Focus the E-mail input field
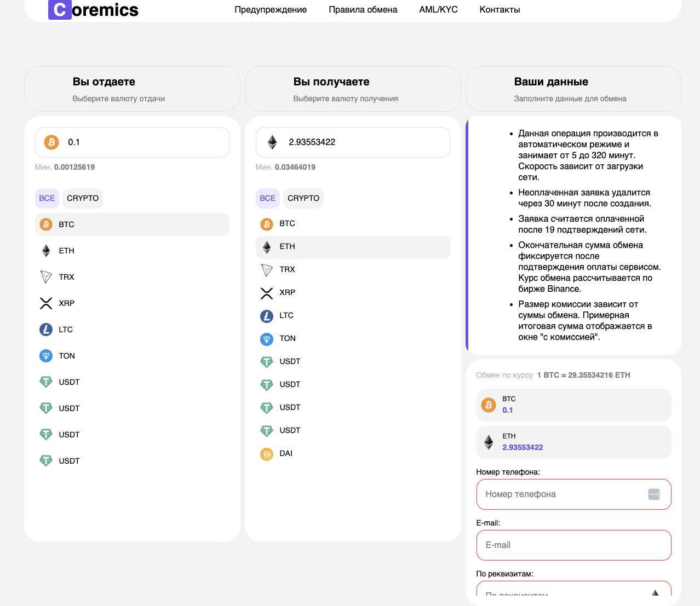 point(573,545)
